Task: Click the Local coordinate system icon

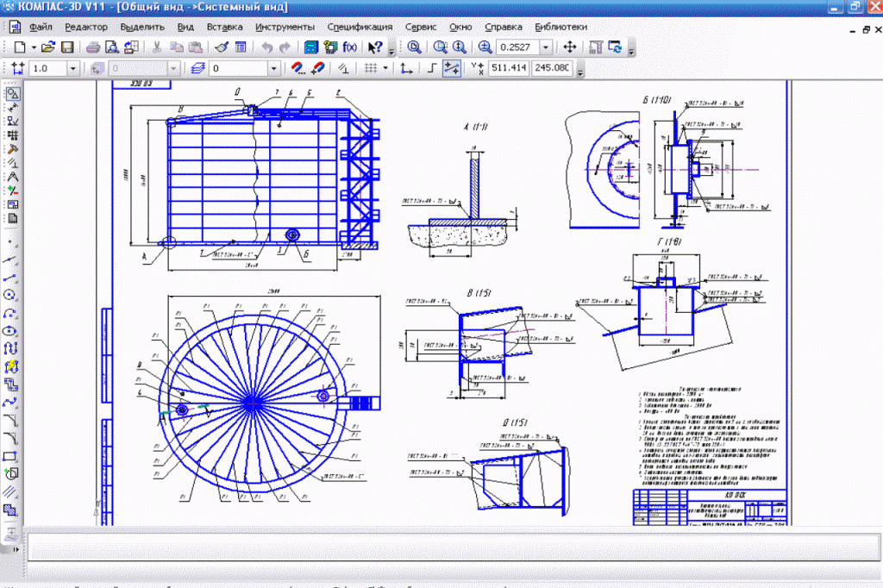Action: (x=406, y=68)
